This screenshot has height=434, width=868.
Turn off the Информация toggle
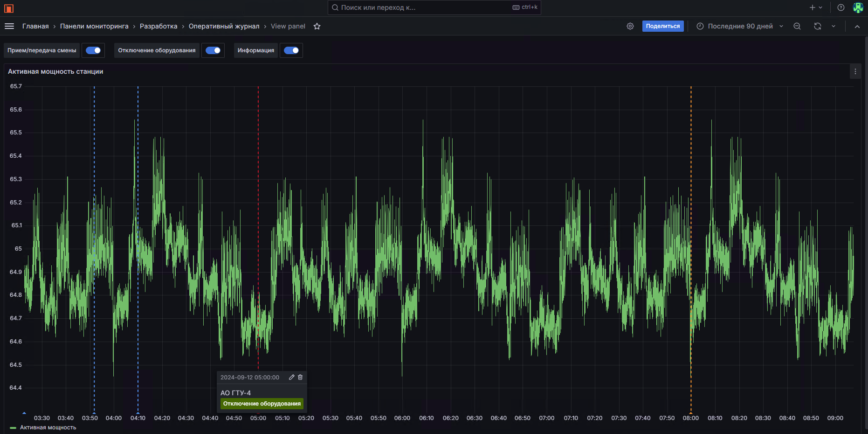point(291,50)
